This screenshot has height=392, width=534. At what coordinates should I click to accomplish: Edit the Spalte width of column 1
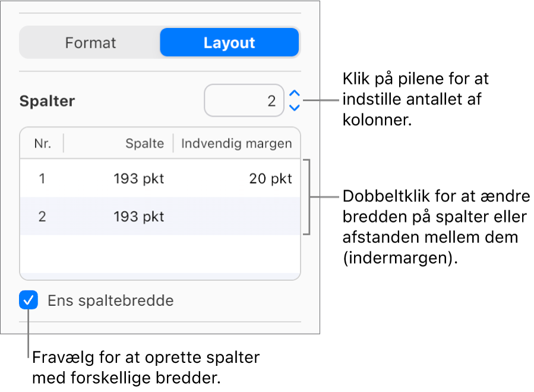point(138,178)
